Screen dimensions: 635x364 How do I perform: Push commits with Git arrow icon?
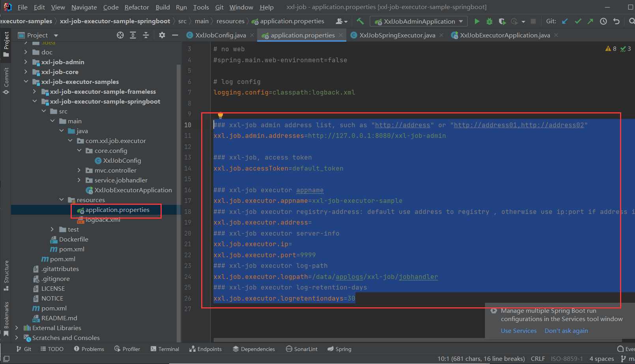point(590,21)
